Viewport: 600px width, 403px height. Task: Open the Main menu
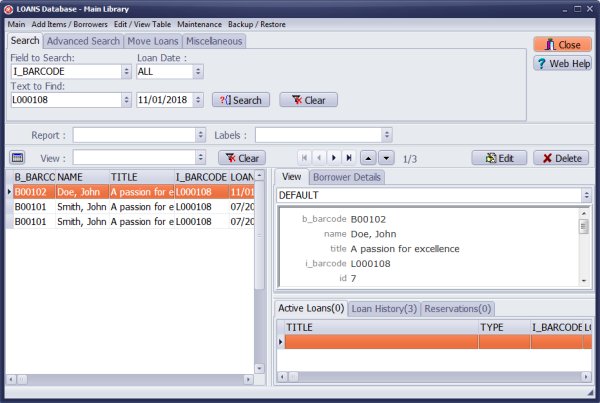16,24
